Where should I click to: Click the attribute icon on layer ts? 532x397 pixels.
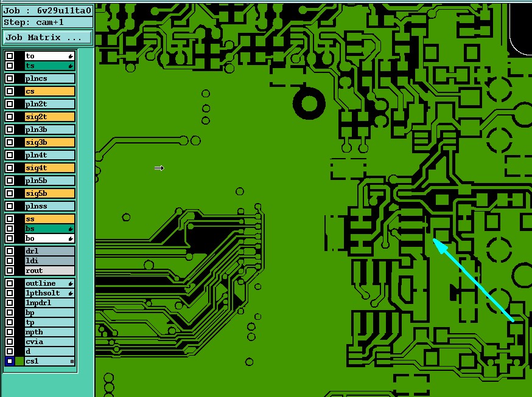coord(71,66)
